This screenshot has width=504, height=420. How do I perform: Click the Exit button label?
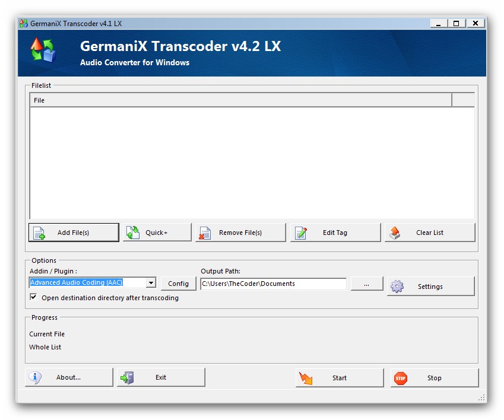tap(161, 378)
